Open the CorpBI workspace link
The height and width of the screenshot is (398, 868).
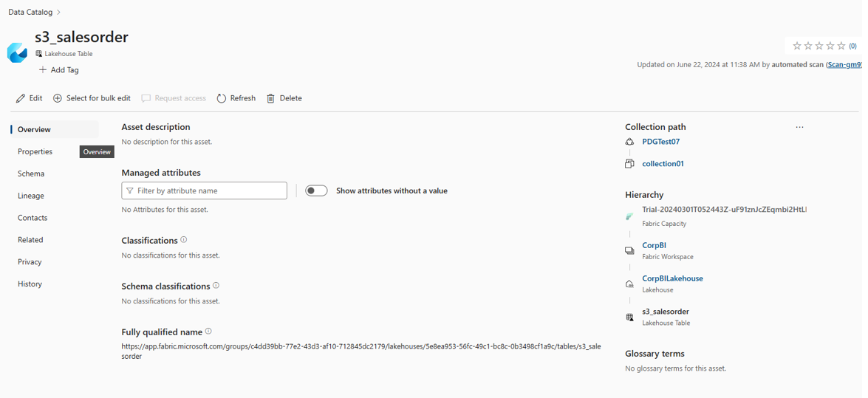pos(655,245)
